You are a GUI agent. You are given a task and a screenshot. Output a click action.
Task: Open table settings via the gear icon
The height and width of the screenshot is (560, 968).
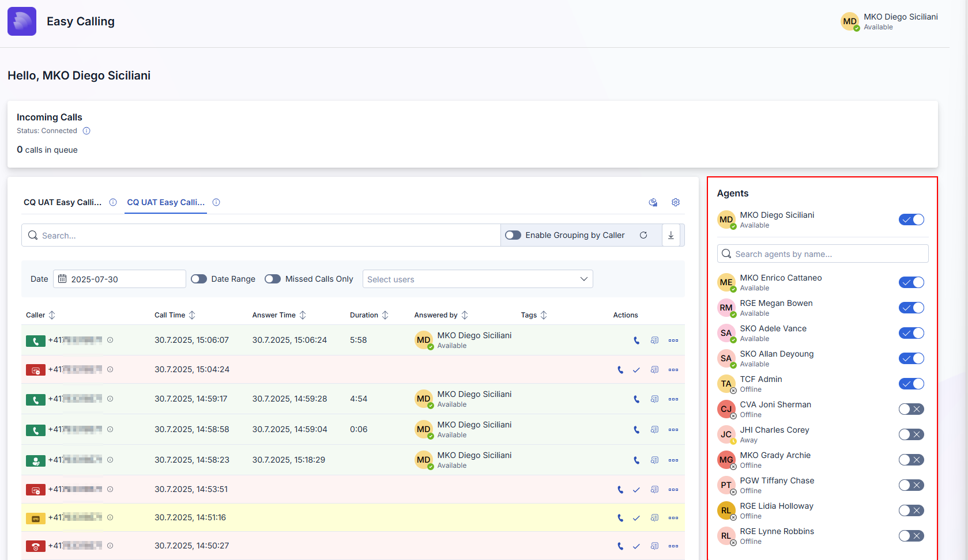point(675,202)
